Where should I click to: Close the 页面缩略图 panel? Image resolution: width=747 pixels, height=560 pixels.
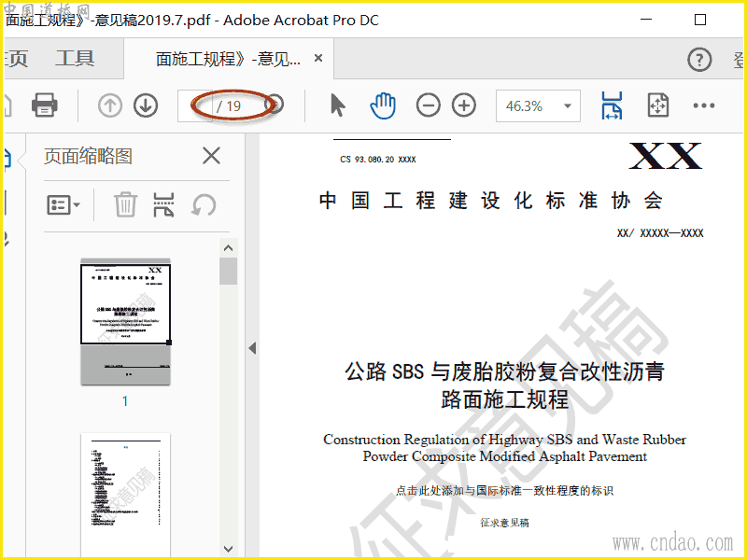(x=211, y=156)
